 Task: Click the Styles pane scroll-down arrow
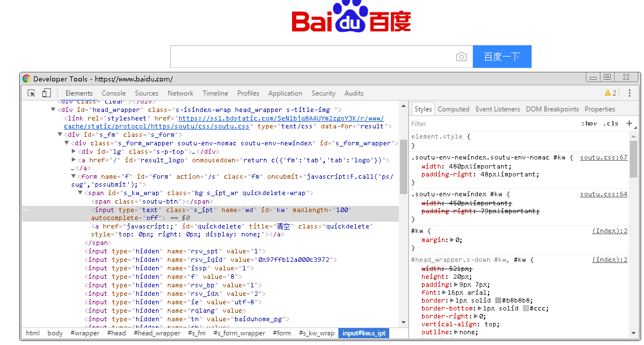pos(633,333)
